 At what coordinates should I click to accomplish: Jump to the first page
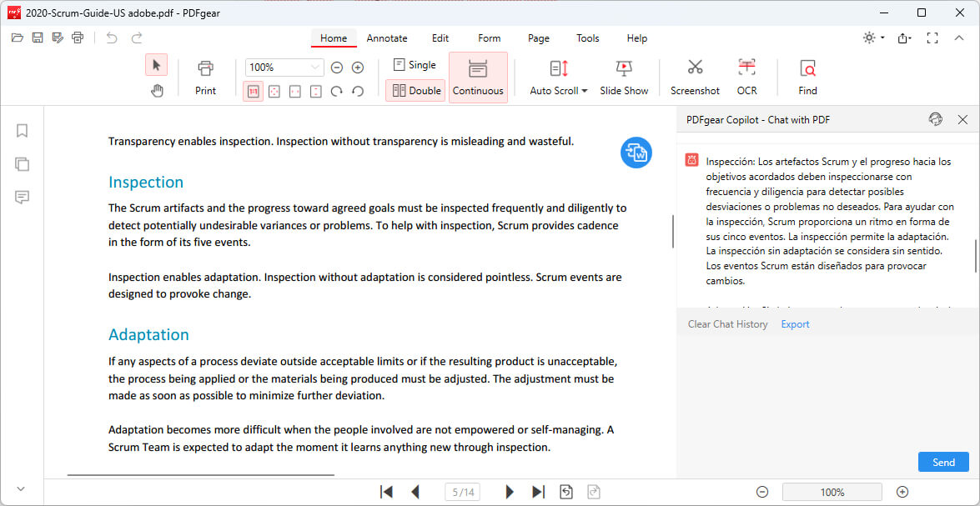[386, 493]
